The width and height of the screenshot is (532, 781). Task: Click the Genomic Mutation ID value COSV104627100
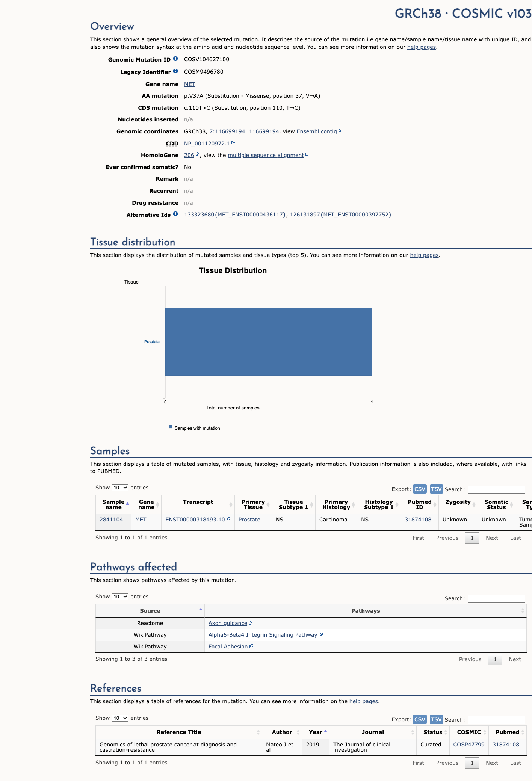[x=207, y=59]
